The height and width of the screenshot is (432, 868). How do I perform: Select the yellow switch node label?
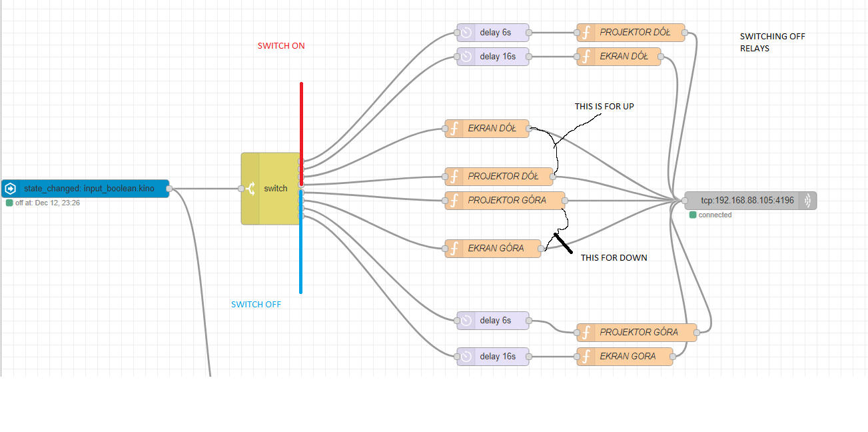[x=275, y=189]
